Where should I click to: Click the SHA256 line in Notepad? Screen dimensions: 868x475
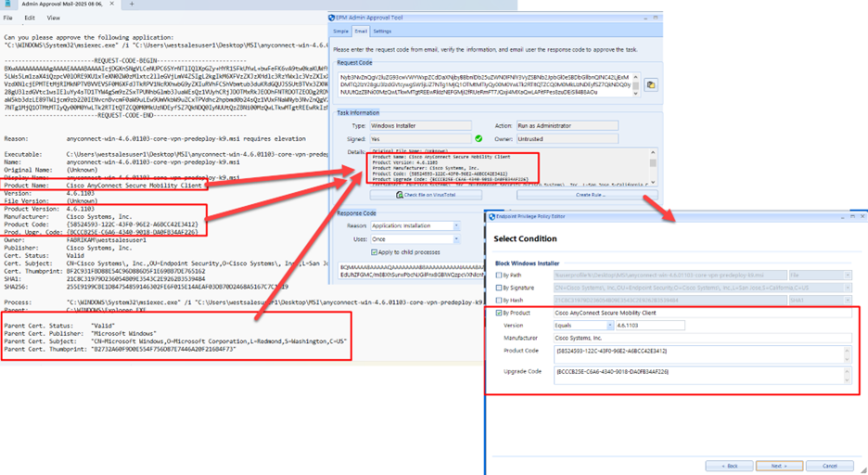click(x=147, y=287)
